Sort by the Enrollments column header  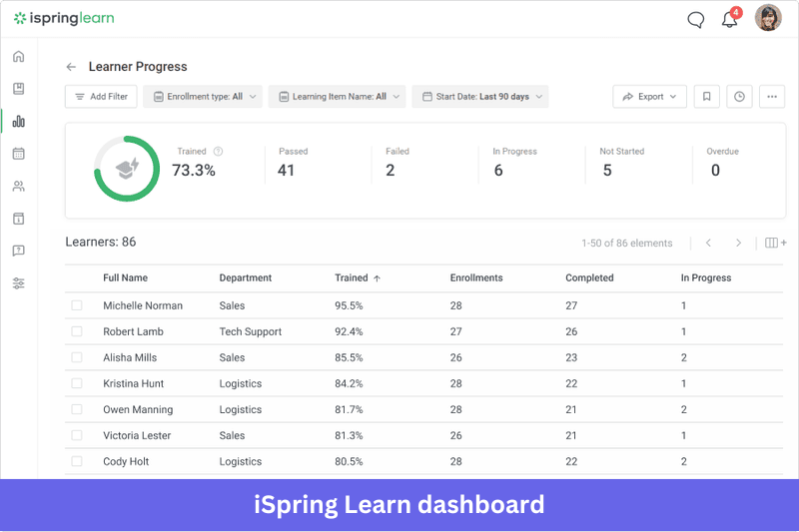point(476,277)
